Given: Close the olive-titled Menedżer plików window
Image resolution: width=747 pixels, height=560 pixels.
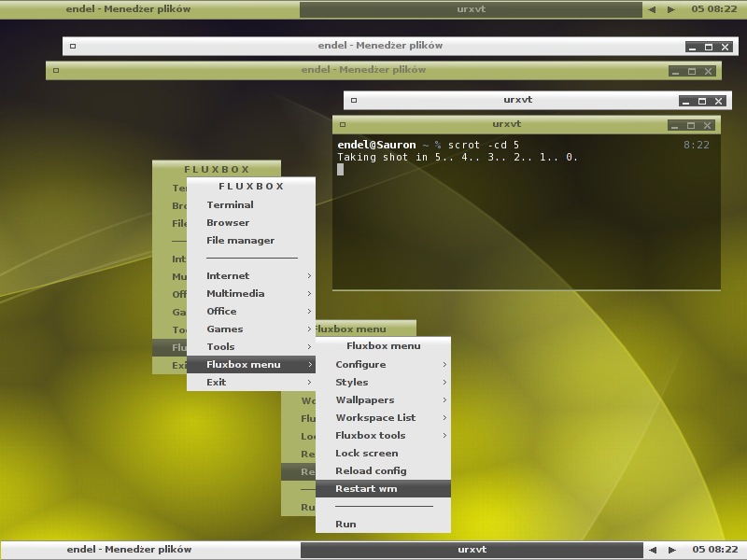Looking at the screenshot, I should (709, 72).
